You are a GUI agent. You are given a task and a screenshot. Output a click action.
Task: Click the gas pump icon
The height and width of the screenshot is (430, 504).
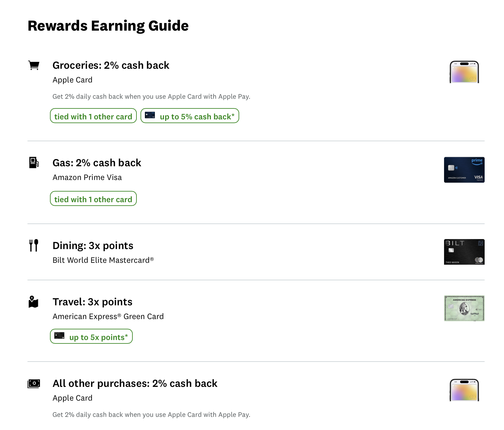coord(34,162)
